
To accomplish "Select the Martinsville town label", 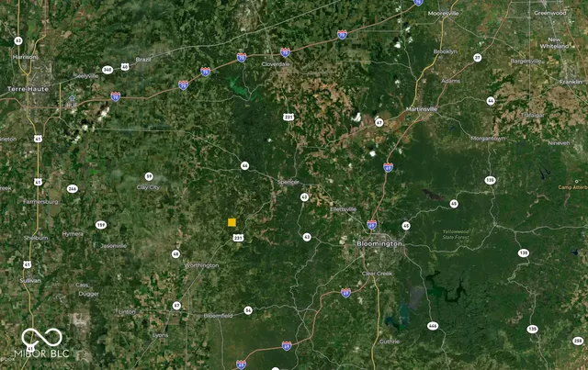I will pos(422,109).
